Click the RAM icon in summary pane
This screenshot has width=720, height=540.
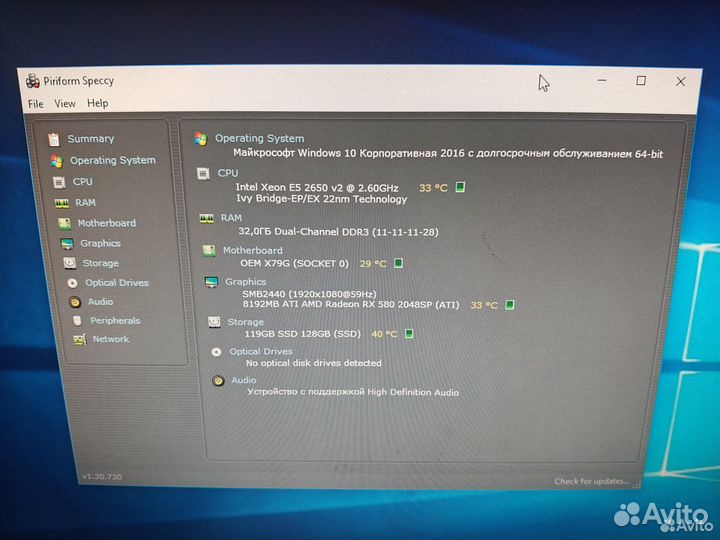tap(207, 219)
